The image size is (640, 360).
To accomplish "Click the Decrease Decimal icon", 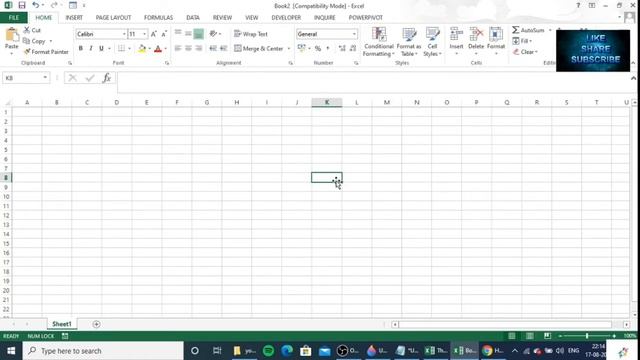I will (353, 49).
